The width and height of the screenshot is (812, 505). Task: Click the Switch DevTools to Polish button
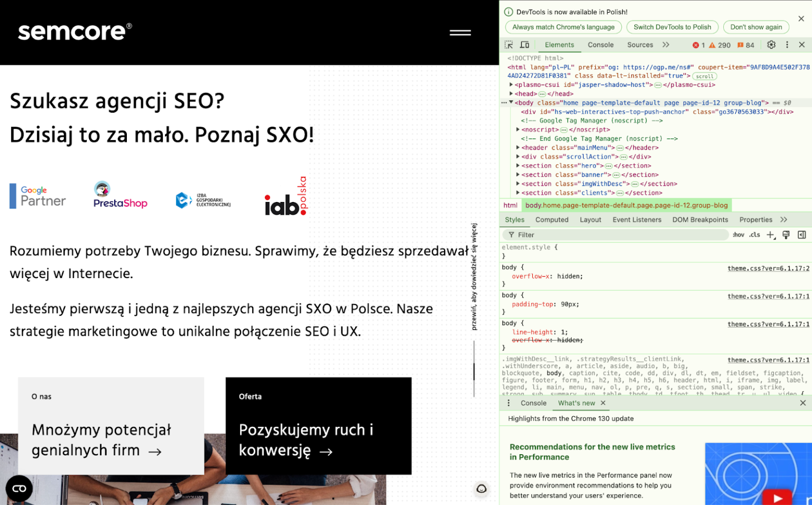pyautogui.click(x=672, y=27)
